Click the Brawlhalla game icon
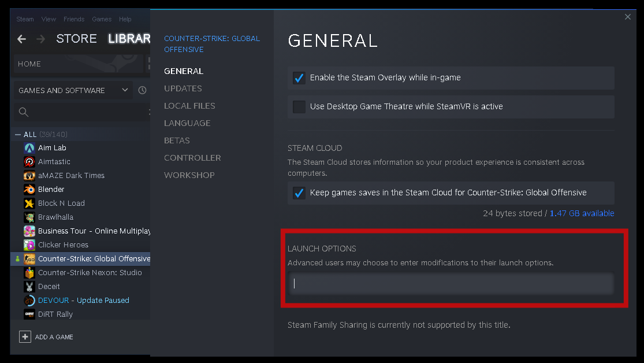Screen dimensions: 644x363 click(x=29, y=217)
